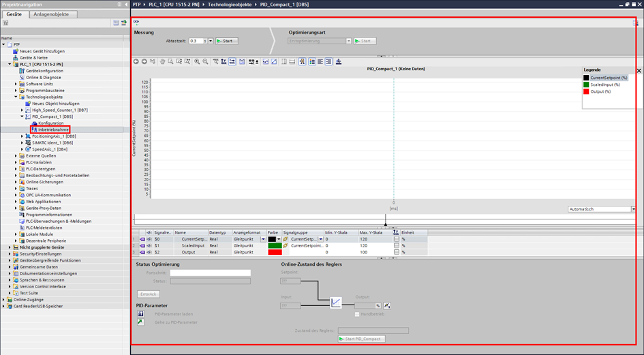644x355 pixels.
Task: Click the PID-Parameter laden icon
Action: [x=140, y=313]
